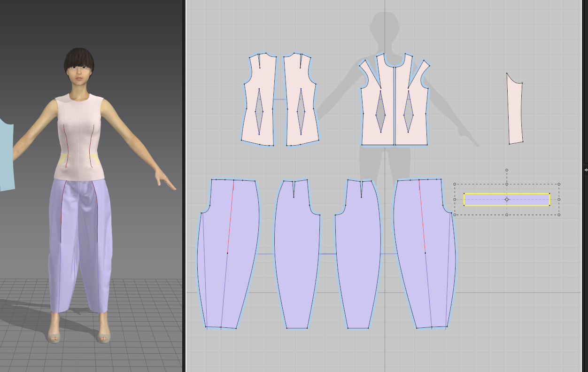This screenshot has height=372, width=588.
Task: Grab the top-left corner handle of the selection box
Action: tap(455, 184)
